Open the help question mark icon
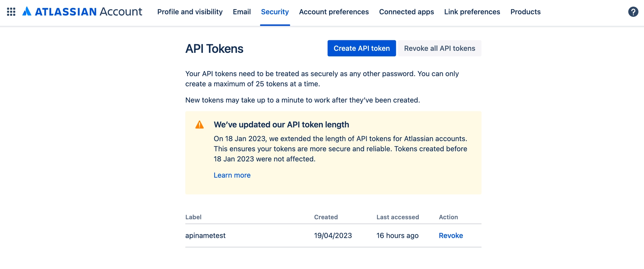The width and height of the screenshot is (644, 269). point(633,12)
